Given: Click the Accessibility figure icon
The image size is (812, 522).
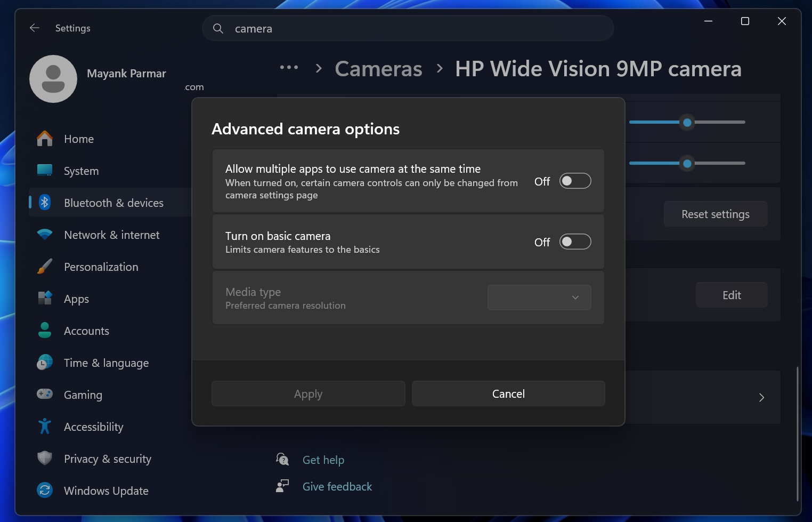Looking at the screenshot, I should coord(45,426).
